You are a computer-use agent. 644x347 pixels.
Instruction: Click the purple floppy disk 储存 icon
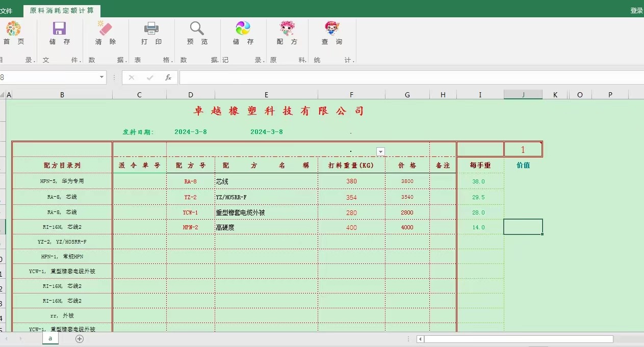coord(60,29)
